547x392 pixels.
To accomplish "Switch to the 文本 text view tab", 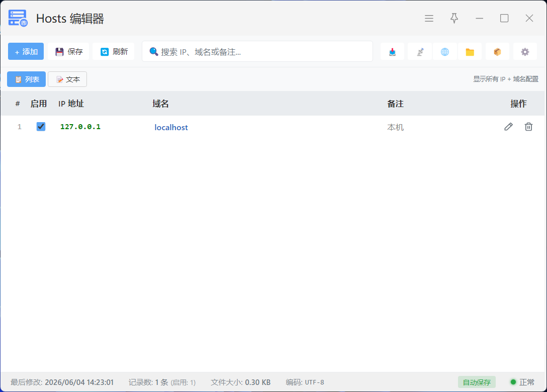I will [67, 79].
